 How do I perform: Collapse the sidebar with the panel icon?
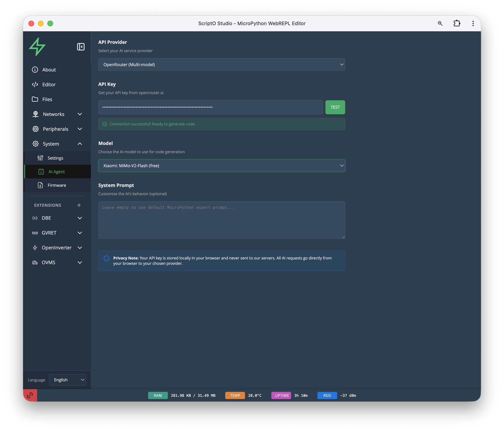(81, 47)
